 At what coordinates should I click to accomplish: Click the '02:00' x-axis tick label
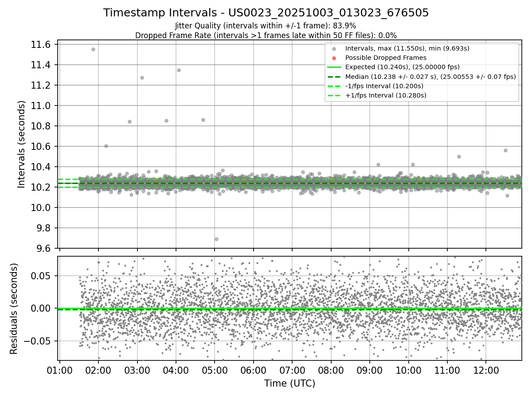point(98,370)
